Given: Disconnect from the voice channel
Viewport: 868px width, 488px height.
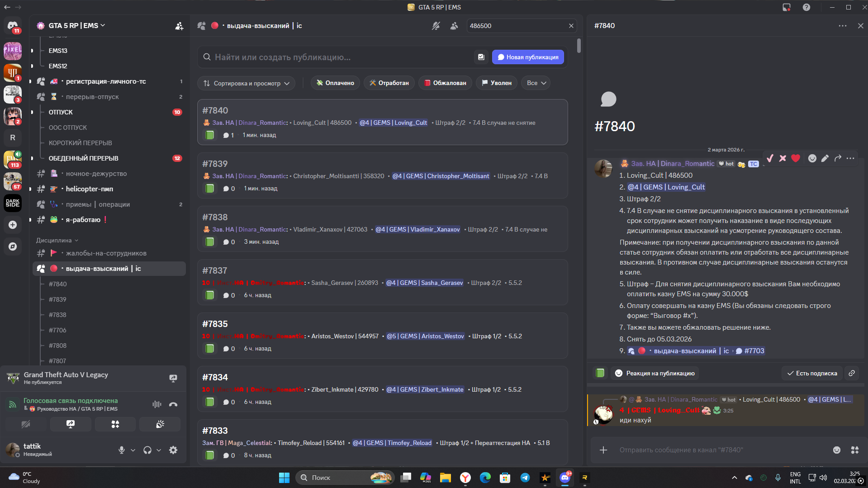Looking at the screenshot, I should tap(173, 404).
